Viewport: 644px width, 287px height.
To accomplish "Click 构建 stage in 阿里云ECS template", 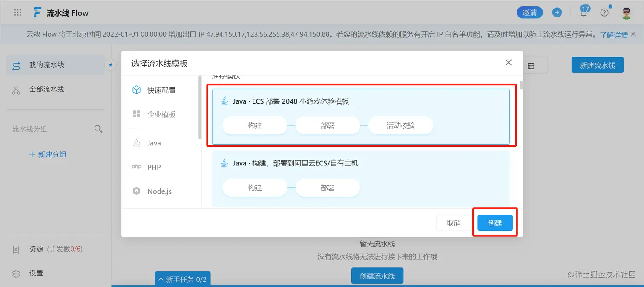I will (x=255, y=188).
